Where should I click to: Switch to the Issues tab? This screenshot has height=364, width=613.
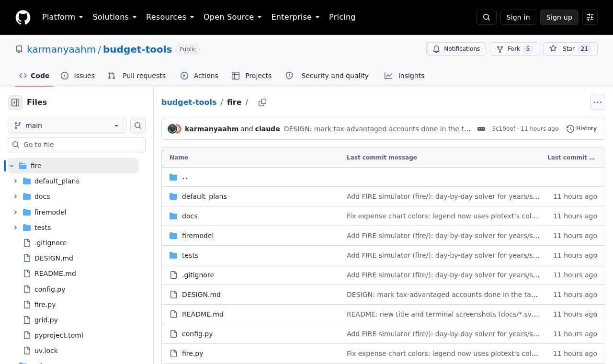tap(78, 76)
